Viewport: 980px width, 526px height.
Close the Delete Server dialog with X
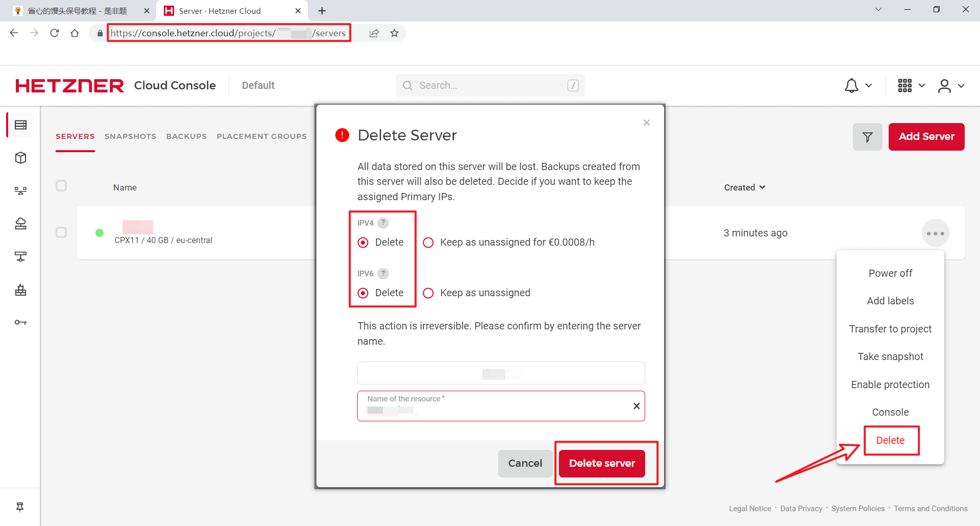[647, 123]
